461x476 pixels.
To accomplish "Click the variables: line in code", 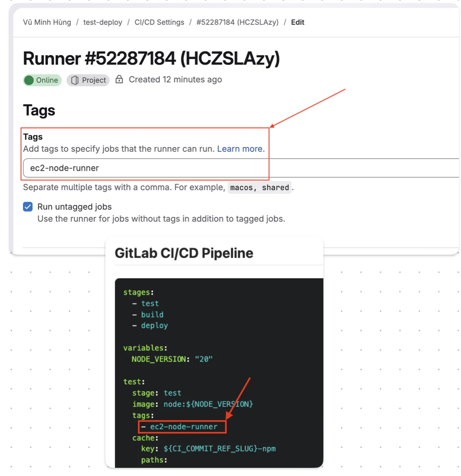I will click(x=145, y=348).
